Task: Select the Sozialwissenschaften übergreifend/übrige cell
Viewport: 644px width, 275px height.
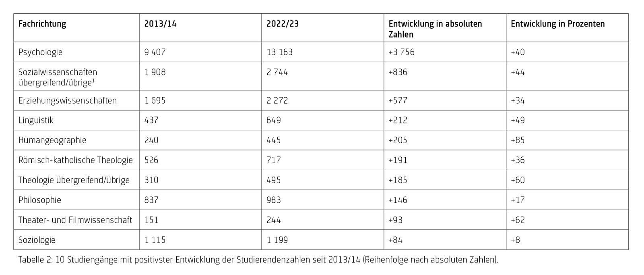Action: 58,77
